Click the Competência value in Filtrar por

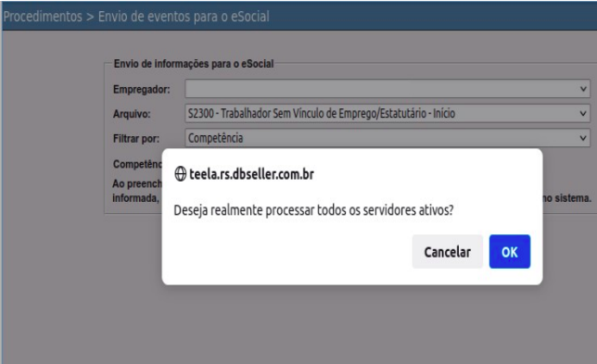click(x=215, y=138)
